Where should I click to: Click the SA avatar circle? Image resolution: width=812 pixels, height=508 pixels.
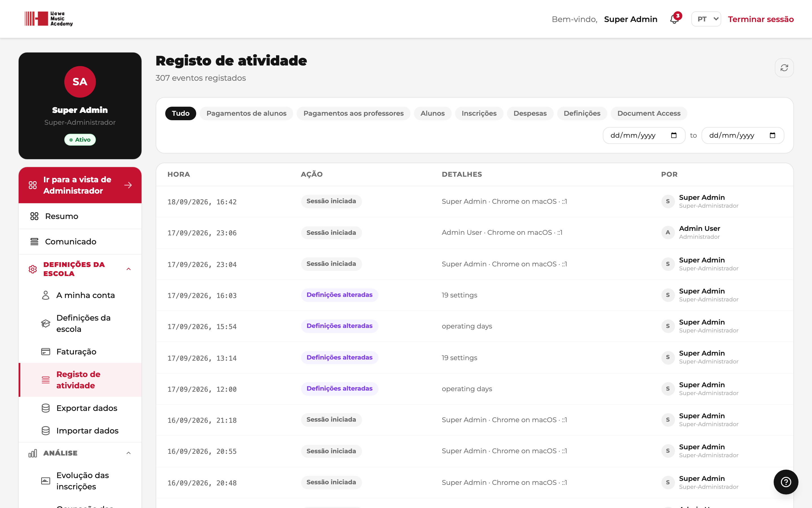click(x=80, y=82)
